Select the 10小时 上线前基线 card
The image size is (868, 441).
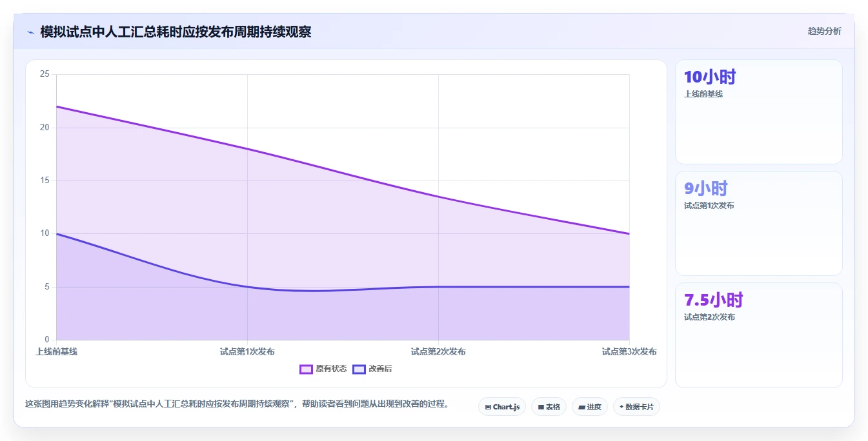759,112
